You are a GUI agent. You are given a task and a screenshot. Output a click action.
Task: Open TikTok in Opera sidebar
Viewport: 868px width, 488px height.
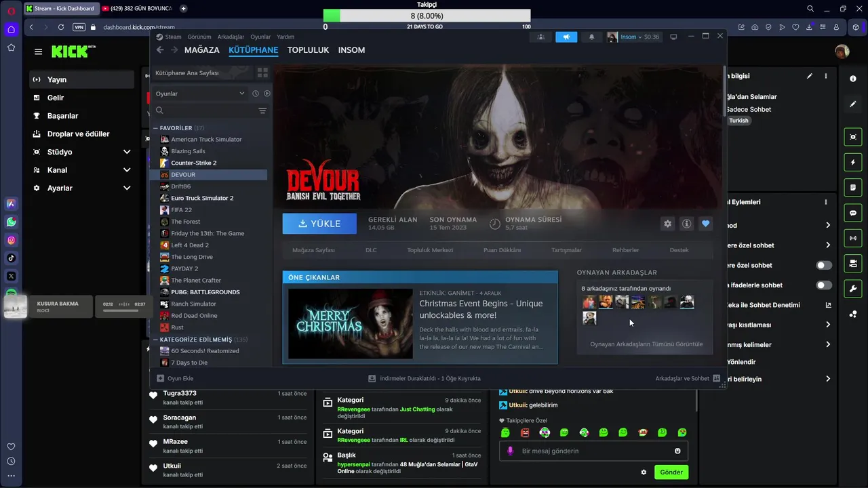(12, 258)
